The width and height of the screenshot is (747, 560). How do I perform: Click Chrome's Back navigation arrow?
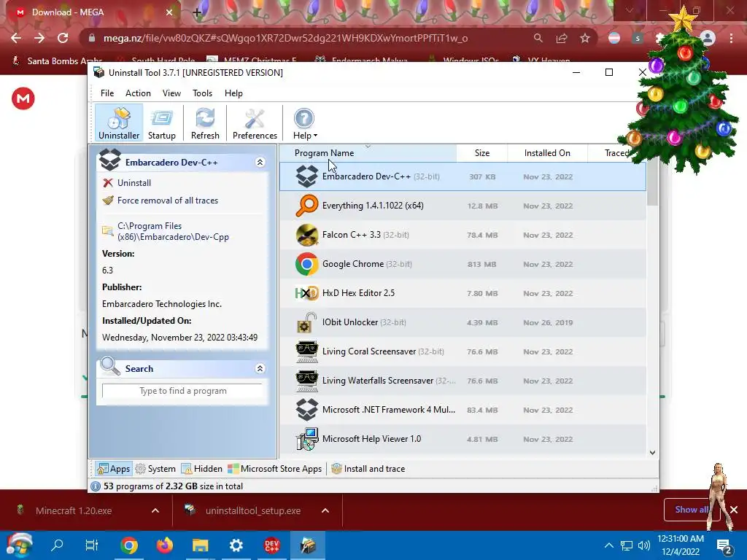(16, 38)
